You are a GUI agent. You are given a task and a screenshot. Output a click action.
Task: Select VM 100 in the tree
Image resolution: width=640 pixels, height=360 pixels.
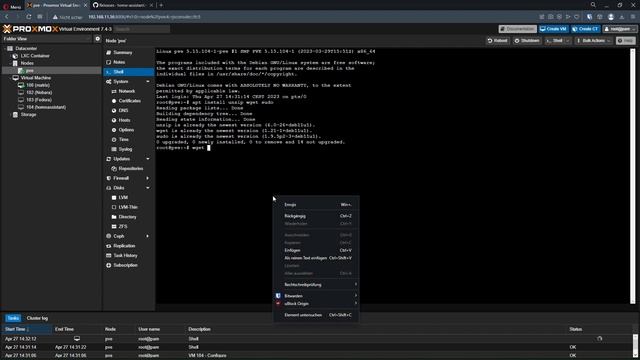coord(38,85)
